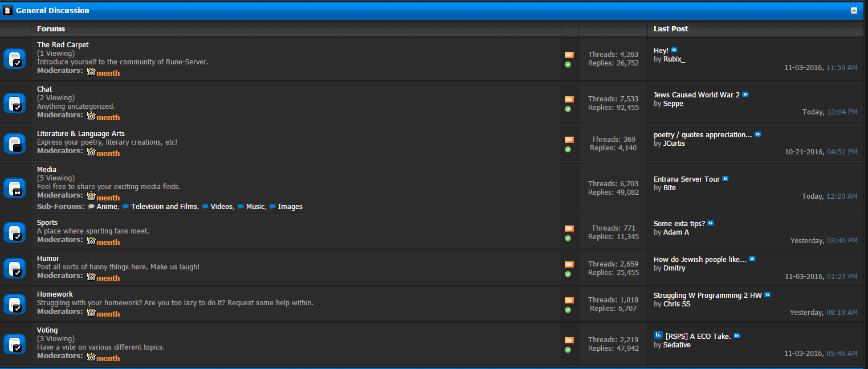
Task: Open the Music sub-forum
Action: click(255, 207)
